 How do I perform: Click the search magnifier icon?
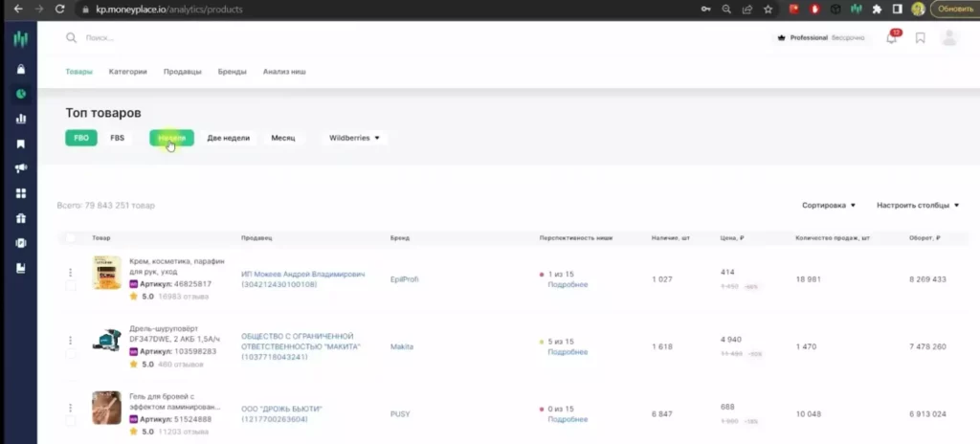(71, 37)
